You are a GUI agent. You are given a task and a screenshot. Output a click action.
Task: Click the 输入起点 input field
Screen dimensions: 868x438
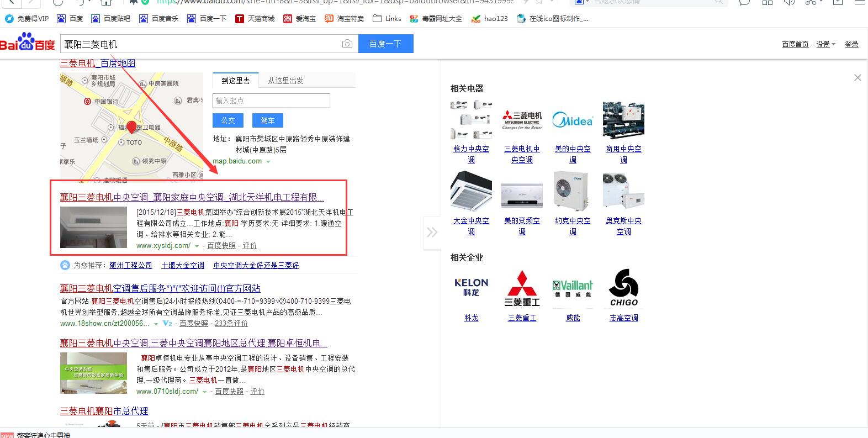[271, 101]
